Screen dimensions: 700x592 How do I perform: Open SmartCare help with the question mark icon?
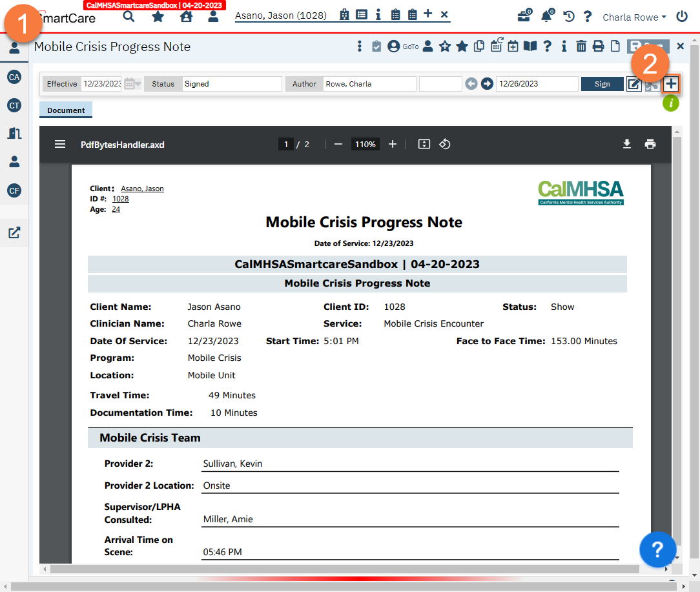(587, 16)
